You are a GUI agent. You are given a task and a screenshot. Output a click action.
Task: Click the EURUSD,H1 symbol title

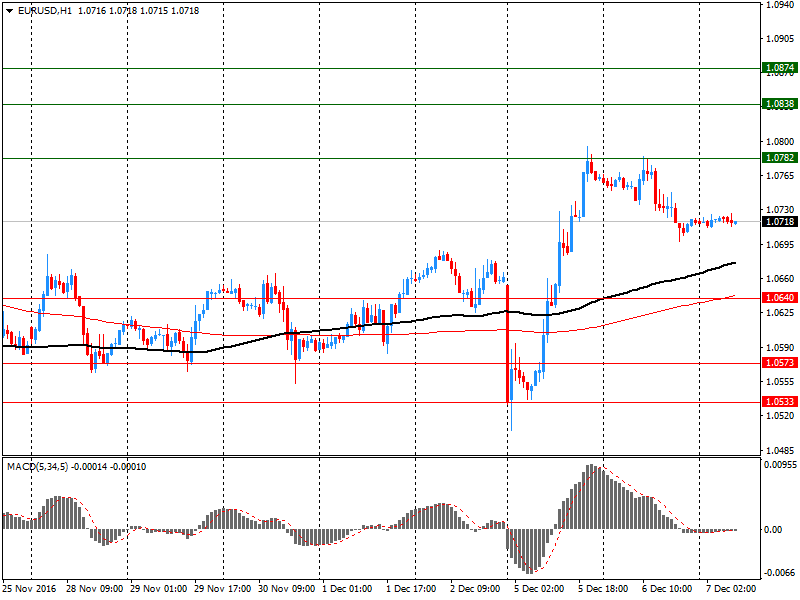(45, 11)
